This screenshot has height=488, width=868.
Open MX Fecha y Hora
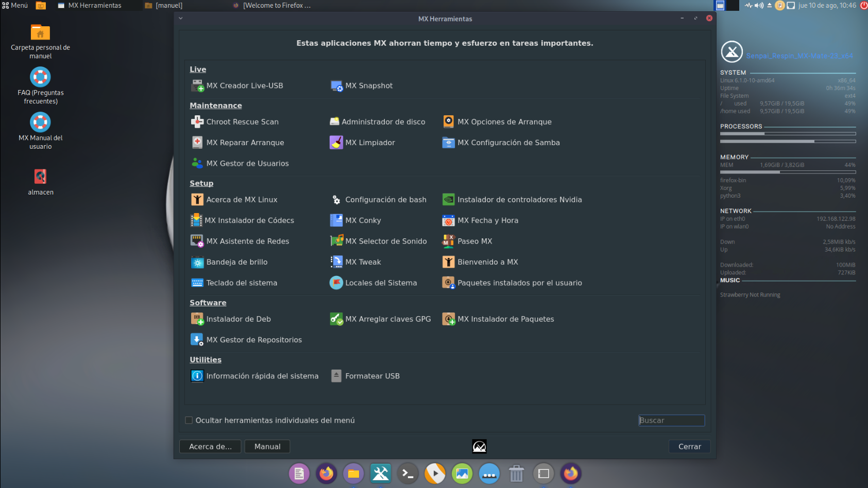[481, 220]
